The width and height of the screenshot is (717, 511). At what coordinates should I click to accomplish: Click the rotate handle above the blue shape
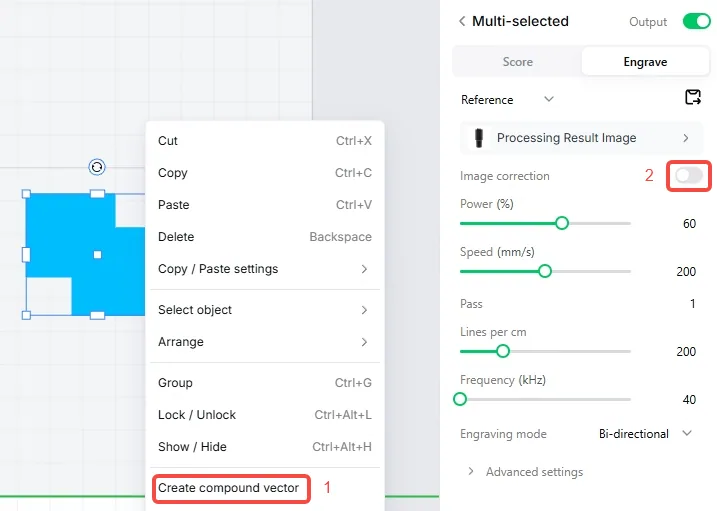97,167
